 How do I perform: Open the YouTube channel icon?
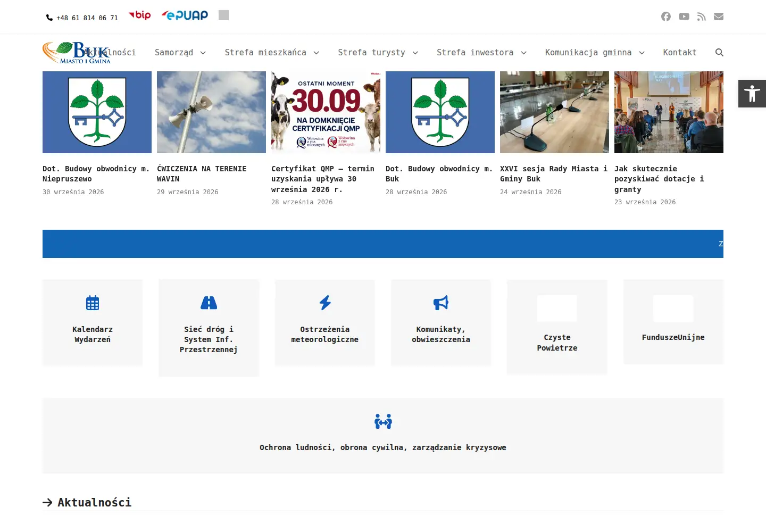[x=684, y=16]
